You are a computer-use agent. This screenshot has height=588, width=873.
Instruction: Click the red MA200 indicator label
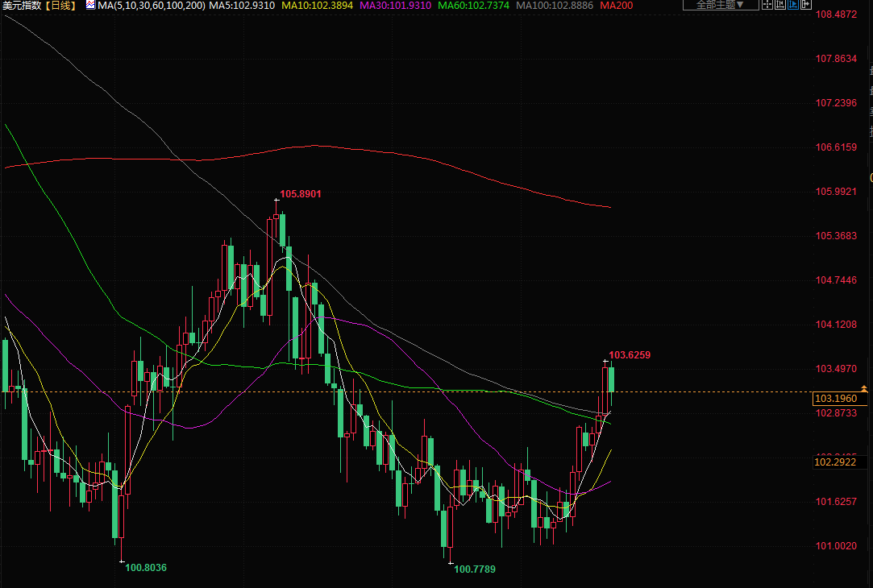tap(617, 6)
